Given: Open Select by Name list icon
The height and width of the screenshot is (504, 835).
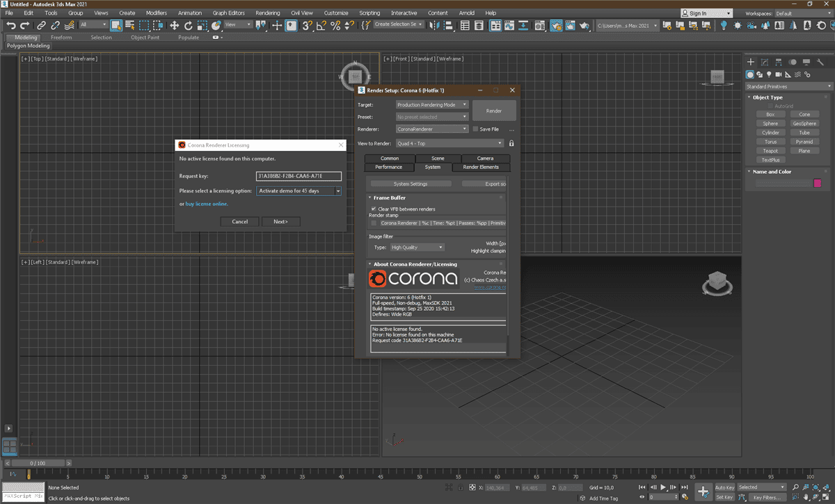Looking at the screenshot, I should pyautogui.click(x=129, y=25).
